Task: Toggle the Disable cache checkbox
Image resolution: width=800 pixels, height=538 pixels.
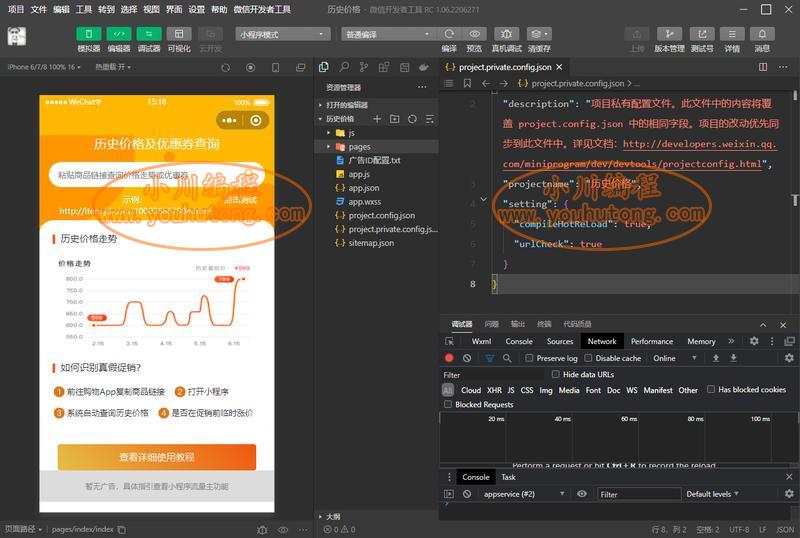Action: (588, 358)
